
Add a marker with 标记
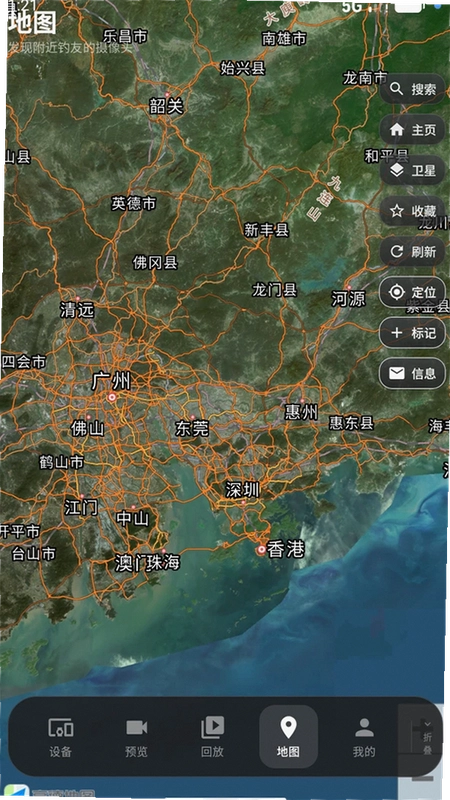[412, 333]
